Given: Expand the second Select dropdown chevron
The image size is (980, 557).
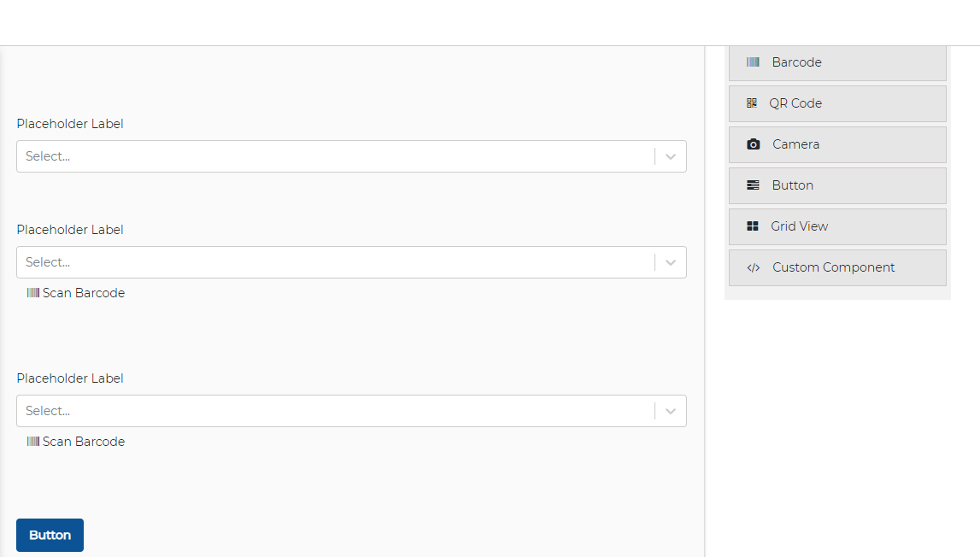Looking at the screenshot, I should pos(671,262).
